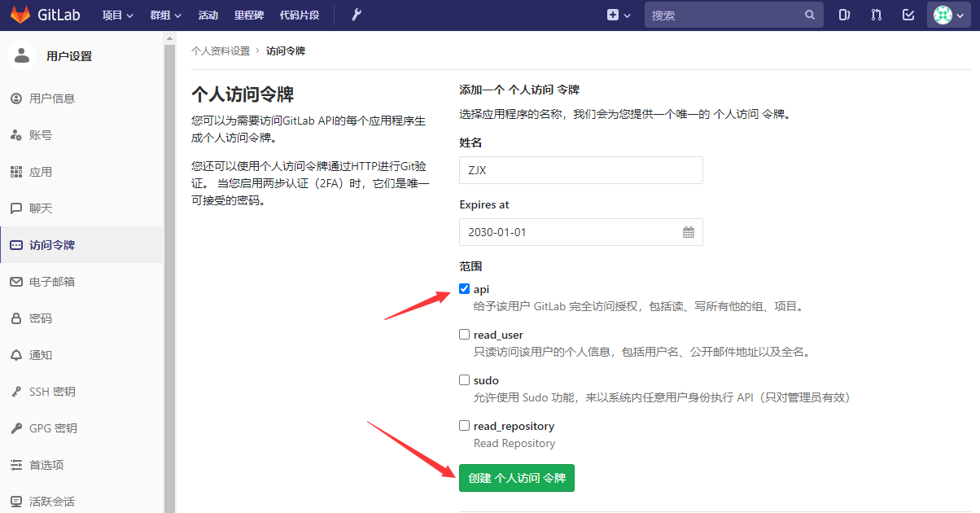The height and width of the screenshot is (513, 980).
Task: Open the To-Do list icon
Action: 908,14
